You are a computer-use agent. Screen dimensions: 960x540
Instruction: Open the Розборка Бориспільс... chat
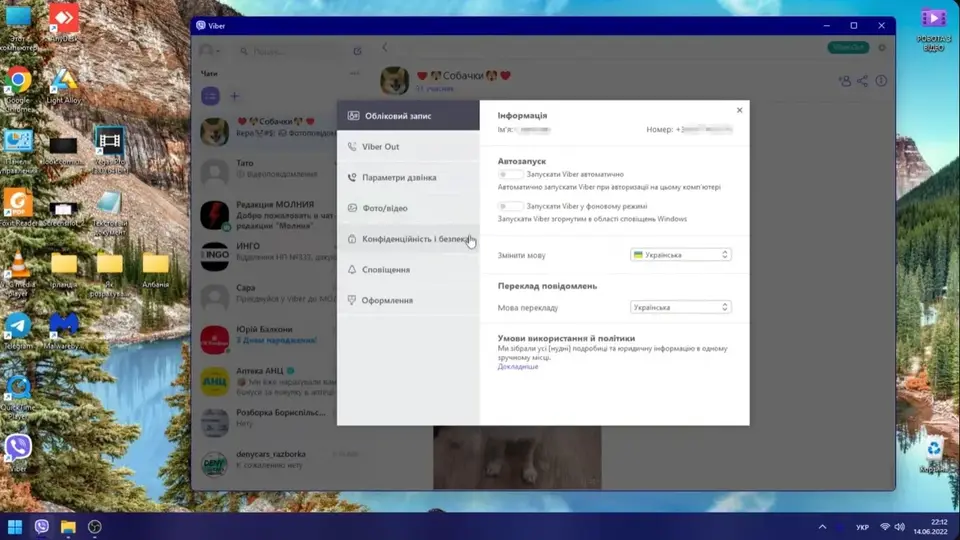(x=268, y=422)
